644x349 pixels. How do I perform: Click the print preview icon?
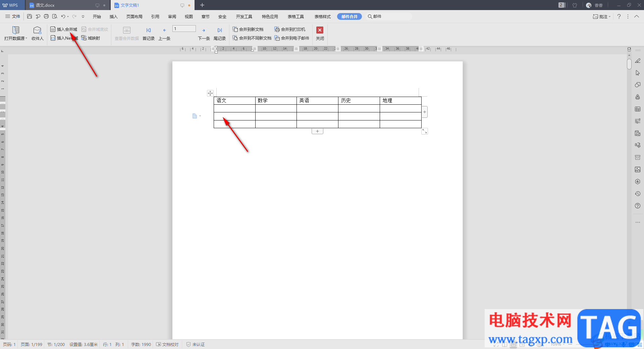(x=55, y=16)
